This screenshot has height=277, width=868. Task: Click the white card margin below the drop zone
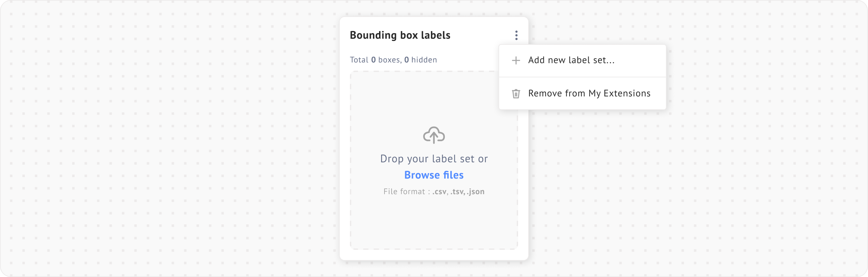click(x=434, y=255)
